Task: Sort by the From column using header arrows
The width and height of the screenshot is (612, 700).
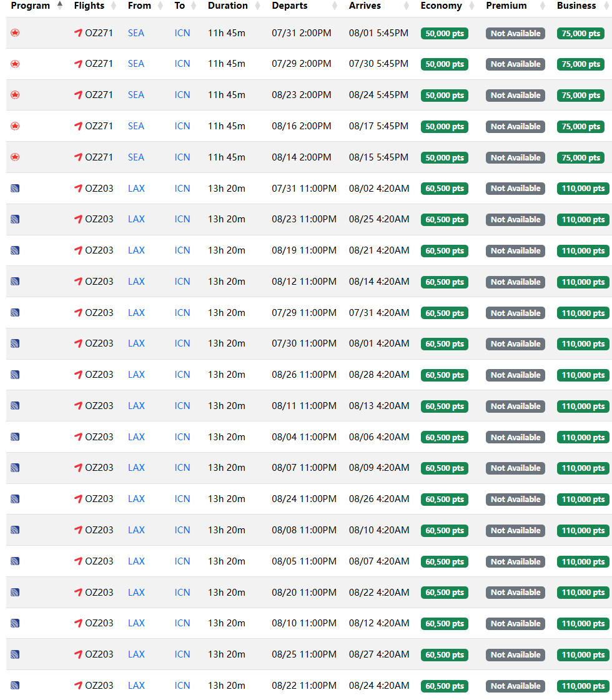Action: 160,6
